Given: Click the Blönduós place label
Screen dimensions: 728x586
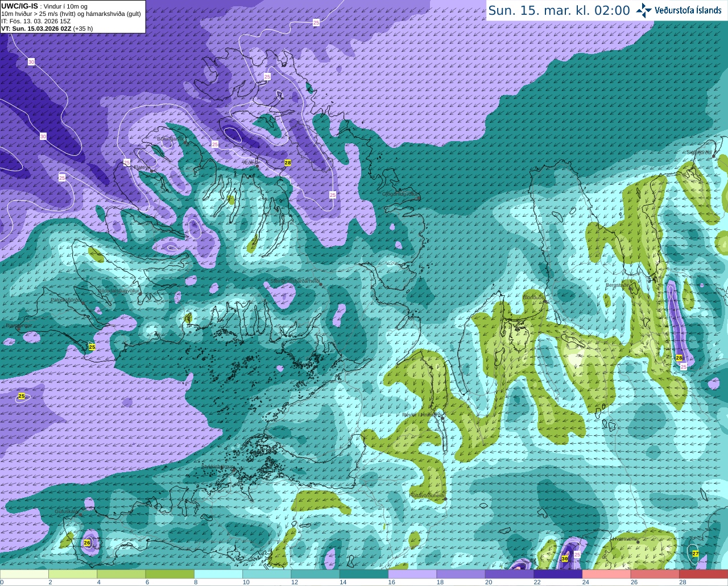Looking at the screenshot, I should tap(533, 298).
